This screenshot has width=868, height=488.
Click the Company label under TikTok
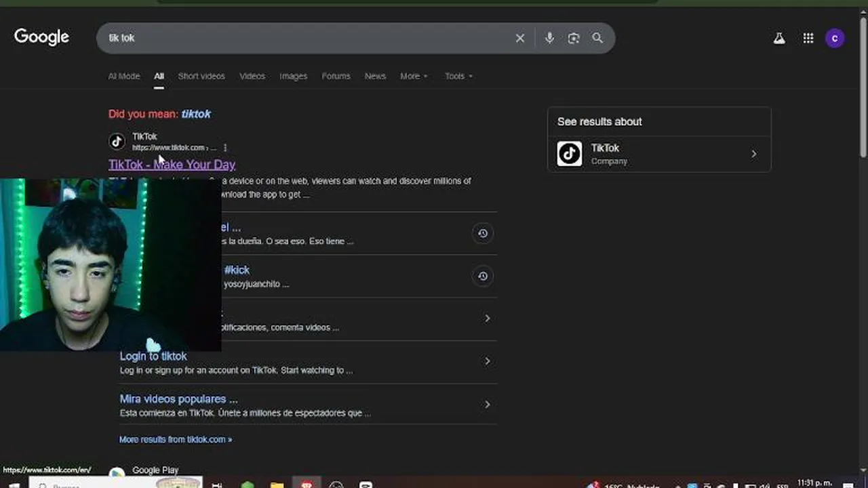pyautogui.click(x=609, y=161)
